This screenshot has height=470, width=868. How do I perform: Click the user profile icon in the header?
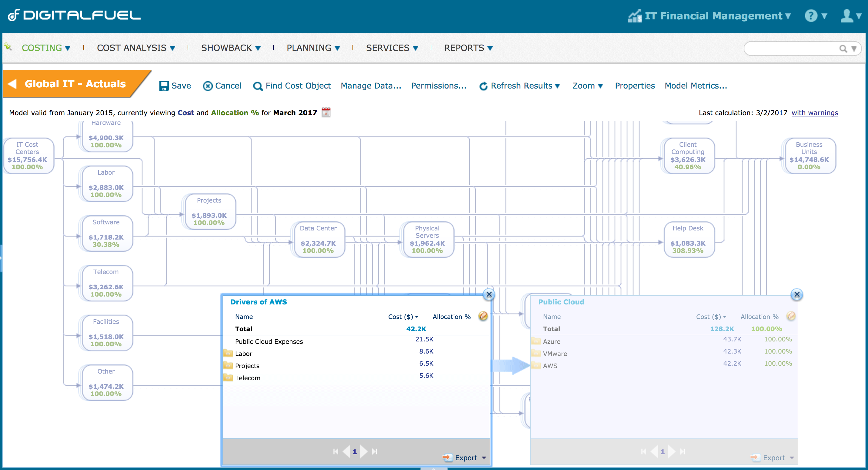coord(847,16)
